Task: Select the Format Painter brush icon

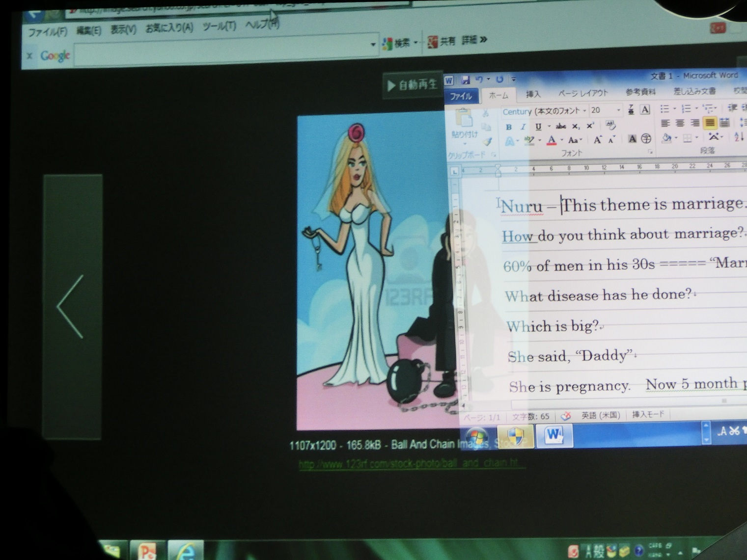Action: 487,142
